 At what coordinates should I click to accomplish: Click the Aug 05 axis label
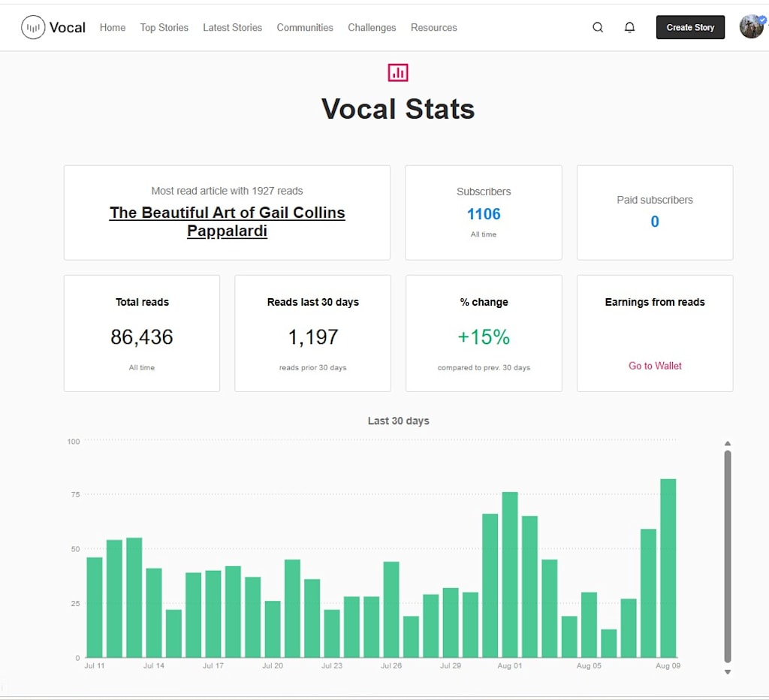tap(589, 665)
